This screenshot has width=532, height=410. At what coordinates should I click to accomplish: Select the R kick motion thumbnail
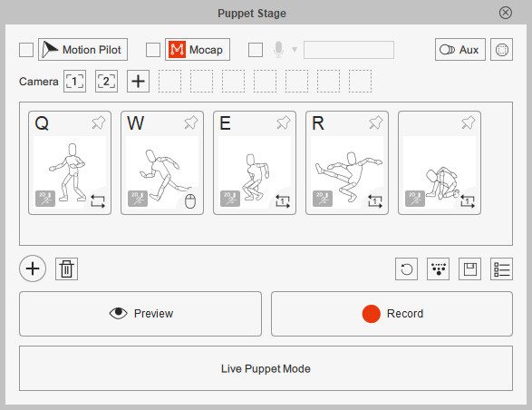click(347, 172)
